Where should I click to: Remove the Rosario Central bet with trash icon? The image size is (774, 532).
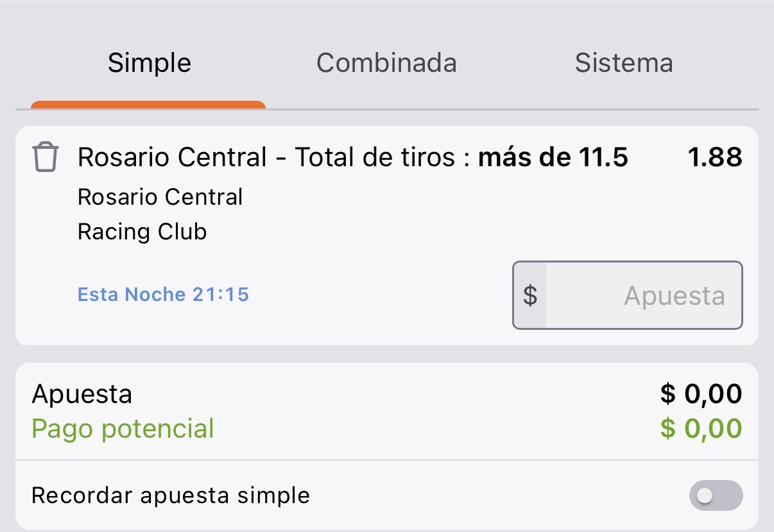(x=46, y=157)
